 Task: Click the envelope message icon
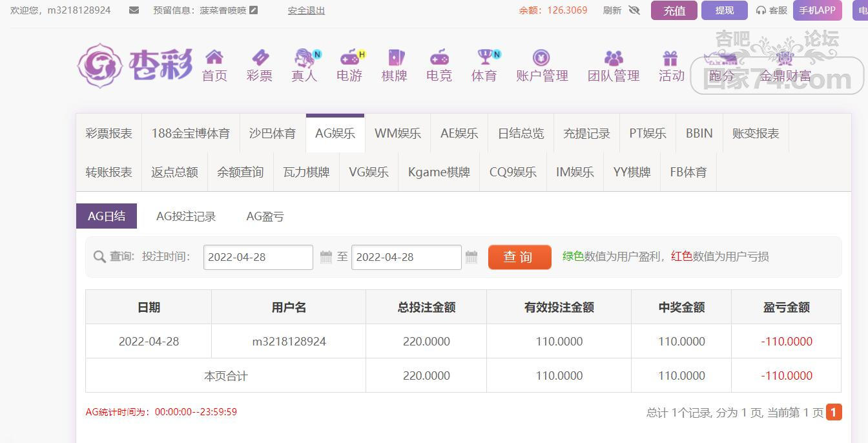coord(134,10)
